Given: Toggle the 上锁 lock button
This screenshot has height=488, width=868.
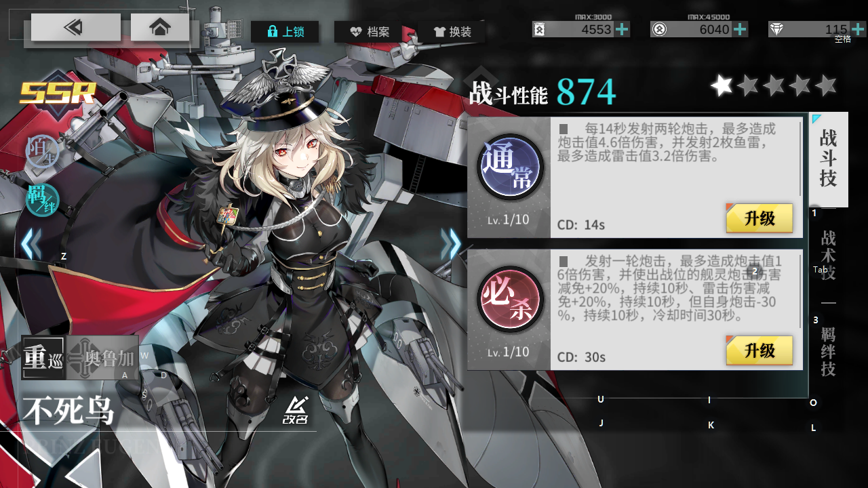Looking at the screenshot, I should (x=285, y=31).
